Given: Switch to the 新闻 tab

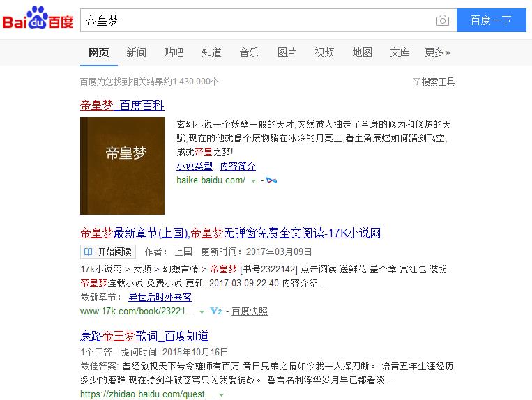Looking at the screenshot, I should click(137, 52).
